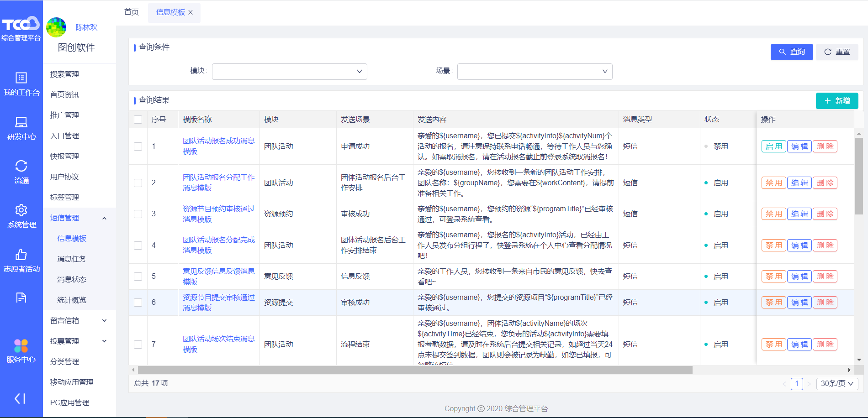Open 意见反馈信息反馈消息模版 link

(219, 277)
